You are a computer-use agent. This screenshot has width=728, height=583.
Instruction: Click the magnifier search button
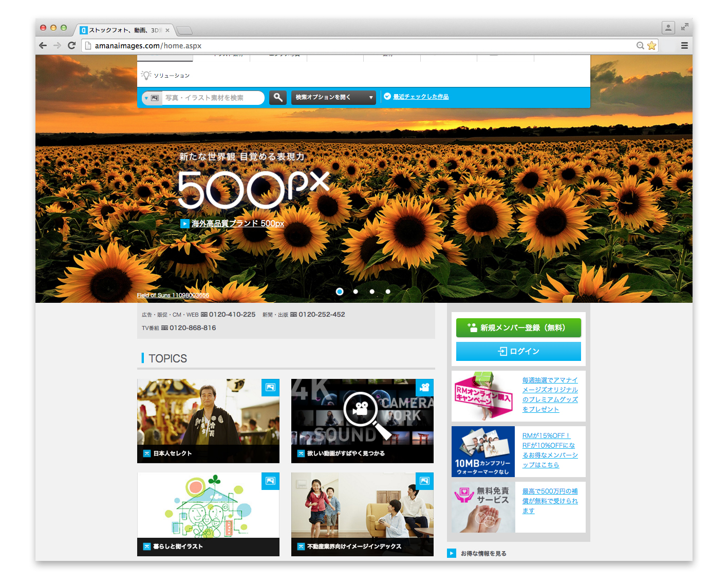click(x=278, y=98)
